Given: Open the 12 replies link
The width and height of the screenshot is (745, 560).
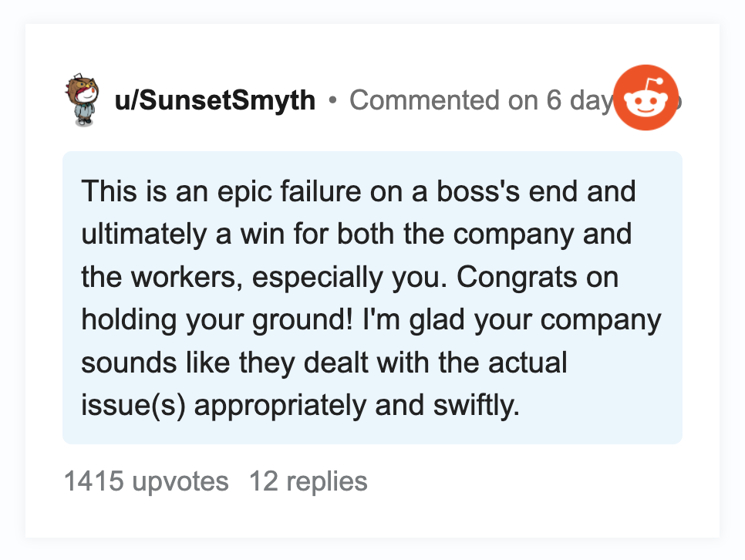Looking at the screenshot, I should point(308,481).
